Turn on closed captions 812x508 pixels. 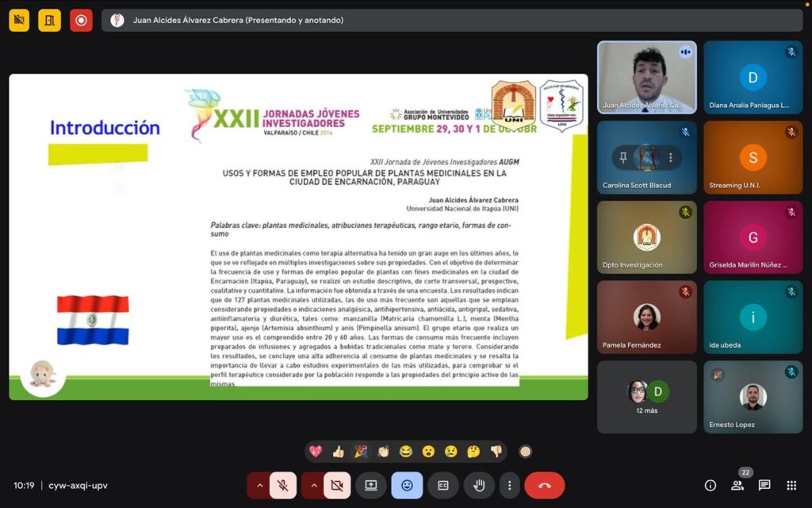(x=443, y=485)
